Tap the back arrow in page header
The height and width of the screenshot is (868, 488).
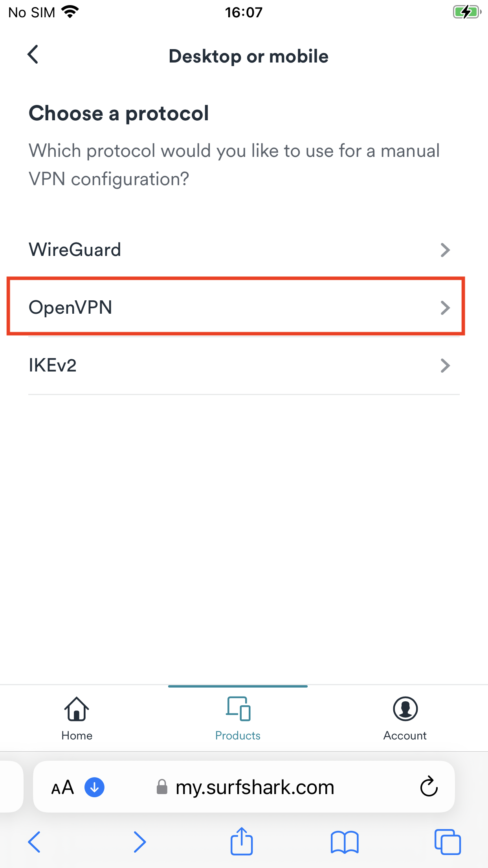pyautogui.click(x=33, y=54)
